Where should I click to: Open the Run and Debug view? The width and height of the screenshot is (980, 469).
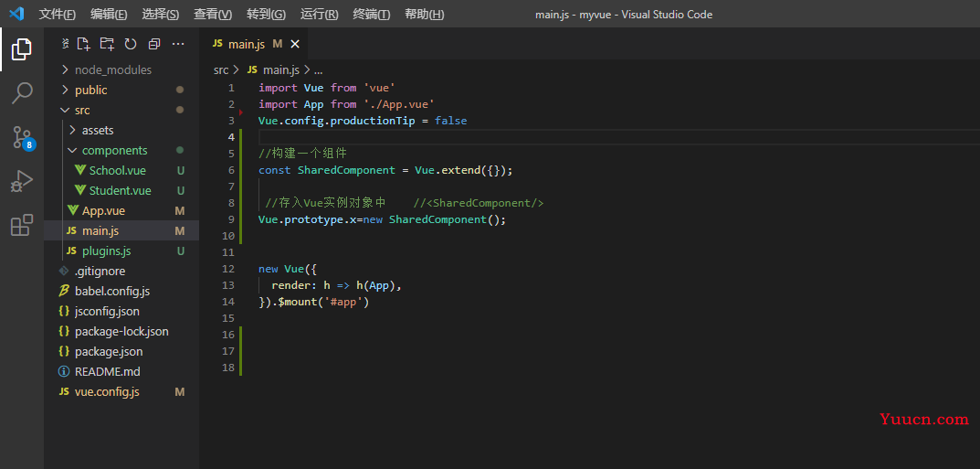click(21, 181)
